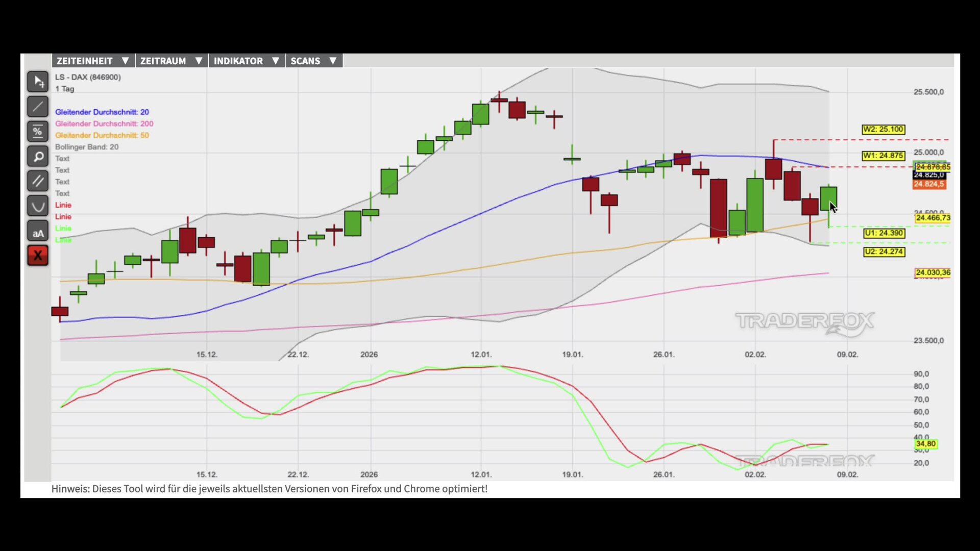Pick the curved arc drawing tool
980x551 pixels.
pyautogui.click(x=38, y=206)
